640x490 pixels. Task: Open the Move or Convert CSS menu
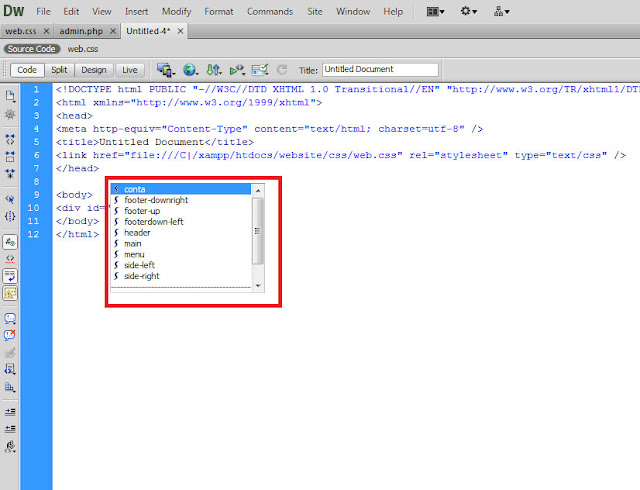10,387
